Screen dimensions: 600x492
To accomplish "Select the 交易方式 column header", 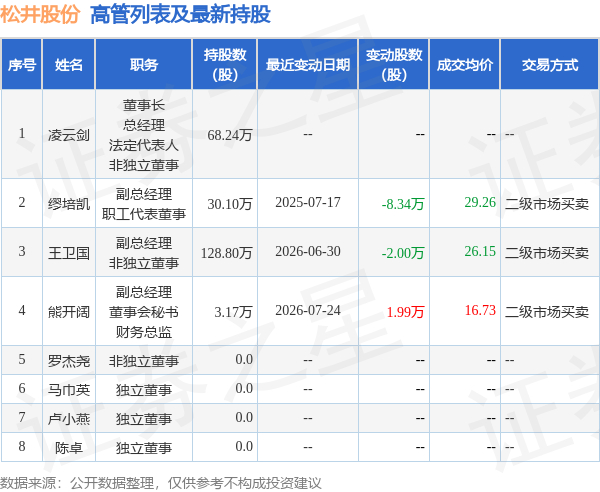I will pos(550,65).
